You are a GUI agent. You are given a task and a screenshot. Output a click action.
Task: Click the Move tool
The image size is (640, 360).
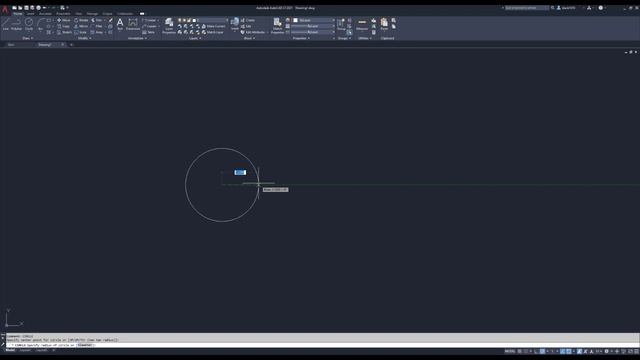pos(63,20)
